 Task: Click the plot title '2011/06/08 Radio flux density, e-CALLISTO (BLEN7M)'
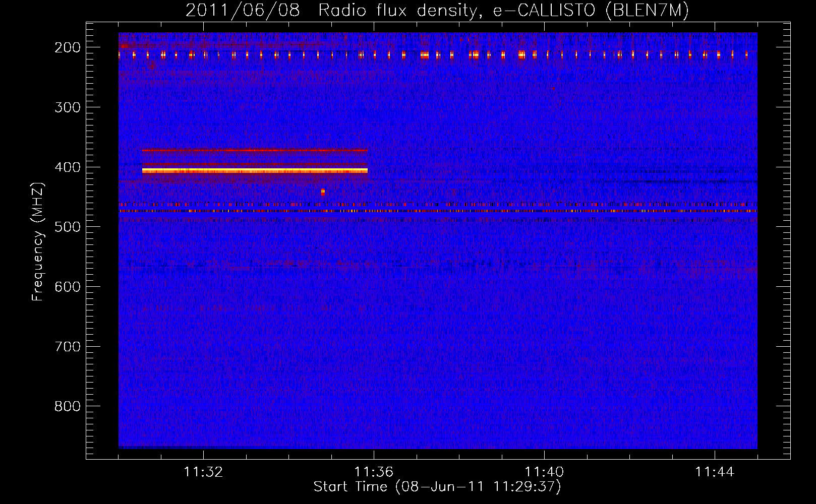[x=437, y=10]
